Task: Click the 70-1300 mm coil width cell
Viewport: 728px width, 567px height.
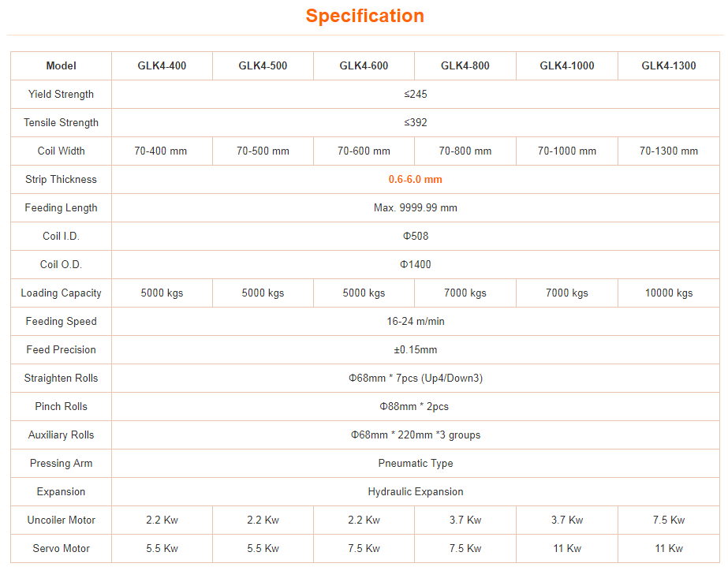Action: [x=669, y=151]
